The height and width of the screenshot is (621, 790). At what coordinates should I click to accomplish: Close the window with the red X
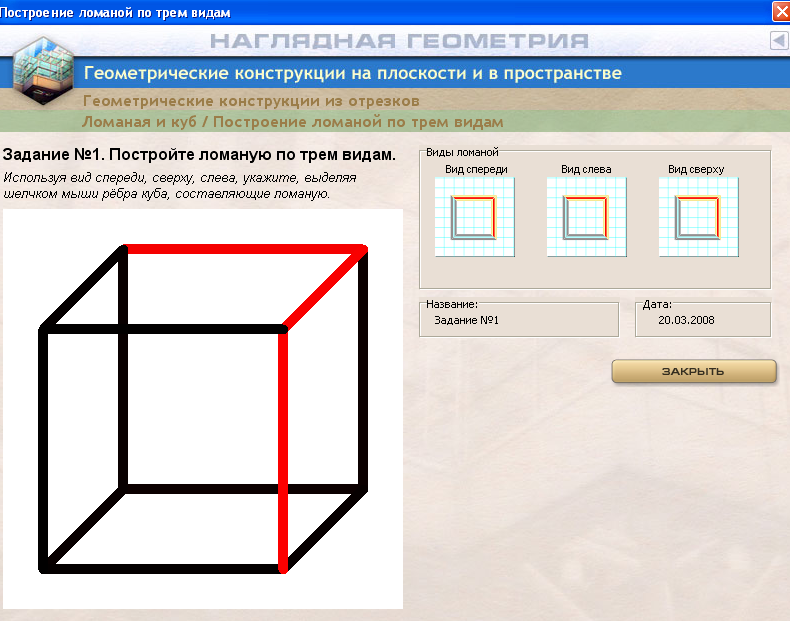point(781,12)
